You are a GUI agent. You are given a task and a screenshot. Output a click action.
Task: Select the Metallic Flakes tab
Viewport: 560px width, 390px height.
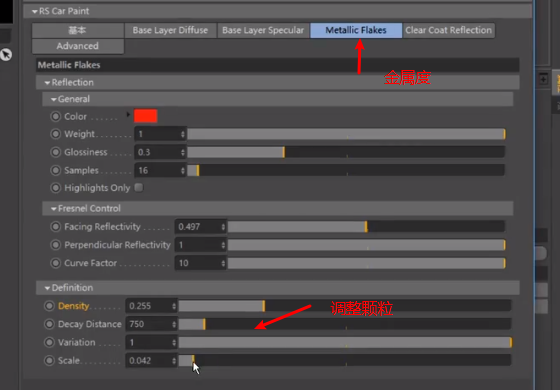(356, 30)
